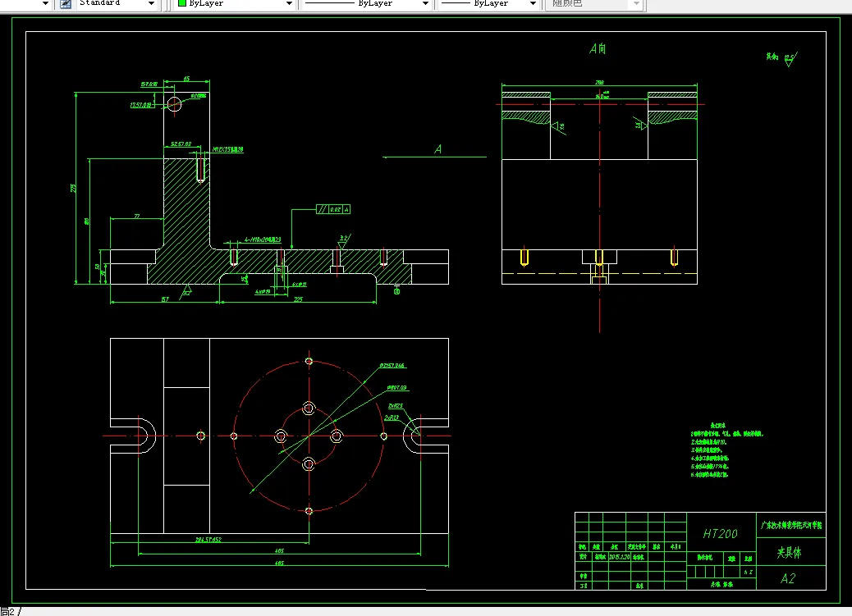Image resolution: width=852 pixels, height=616 pixels.
Task: Select the A view-direction arrow label
Action: click(x=438, y=148)
